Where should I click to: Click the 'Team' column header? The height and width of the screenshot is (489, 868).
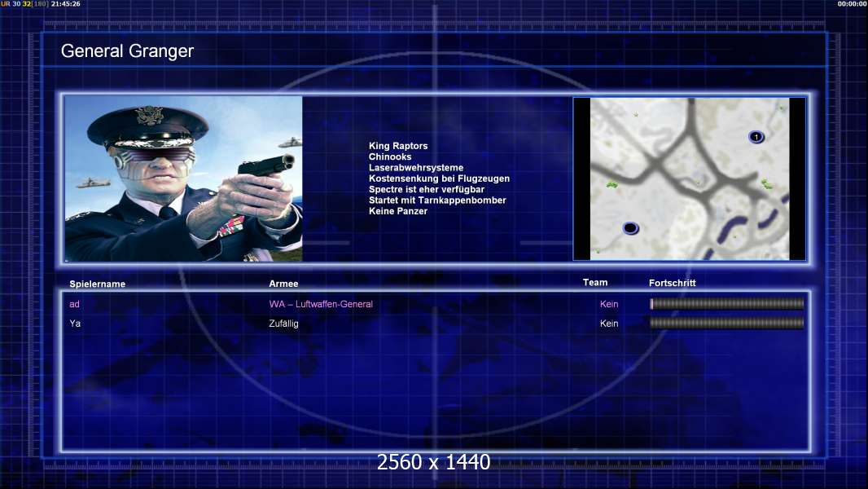pos(595,283)
